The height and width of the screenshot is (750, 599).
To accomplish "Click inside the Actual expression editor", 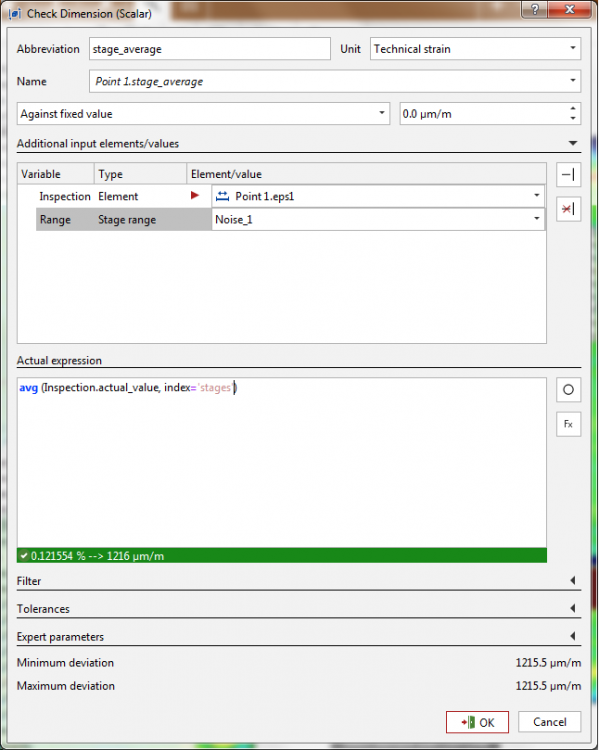I will (x=282, y=463).
